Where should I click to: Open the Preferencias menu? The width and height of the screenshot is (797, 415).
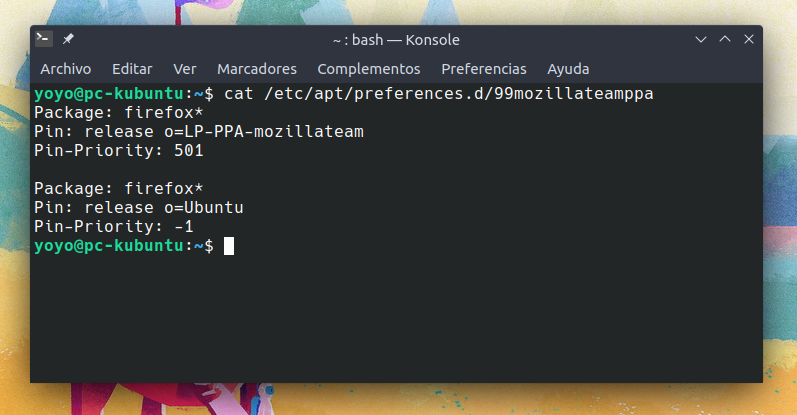click(x=484, y=69)
